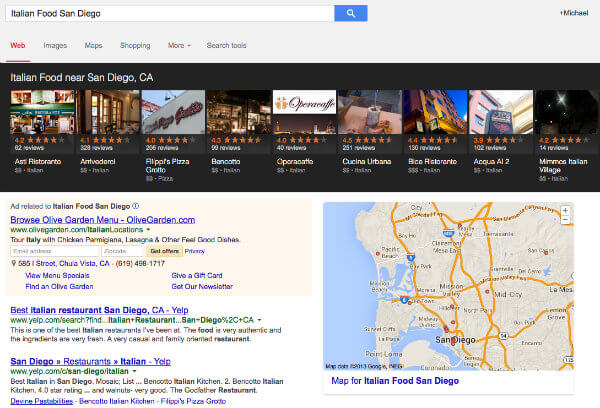Open the dropdown arrow after yelp.com/c/san-diego/italian URL
Viewport: 600px width, 408px height.
pyautogui.click(x=134, y=371)
